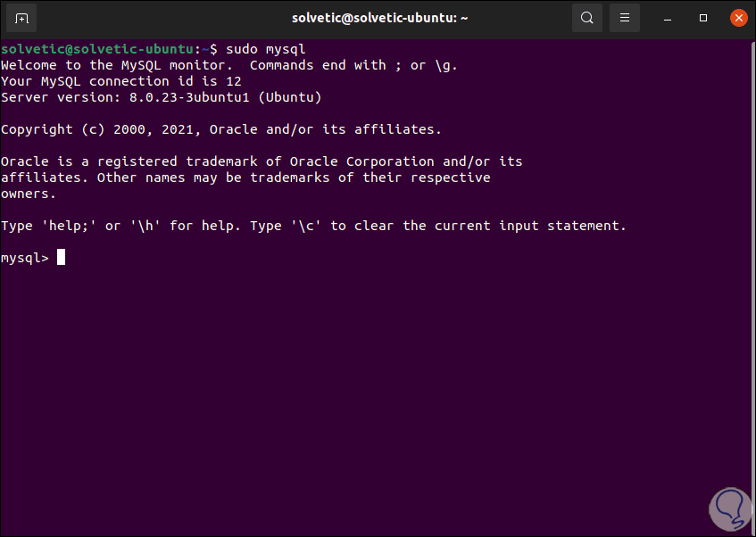The width and height of the screenshot is (756, 537).
Task: Click the solvetic@solvetic-ubuntu window title
Action: coord(378,18)
